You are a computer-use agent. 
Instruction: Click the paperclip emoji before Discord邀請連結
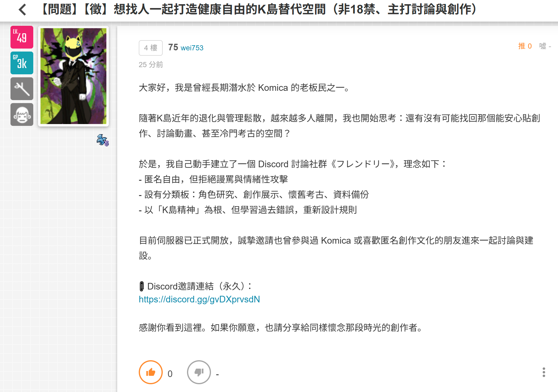(x=142, y=287)
